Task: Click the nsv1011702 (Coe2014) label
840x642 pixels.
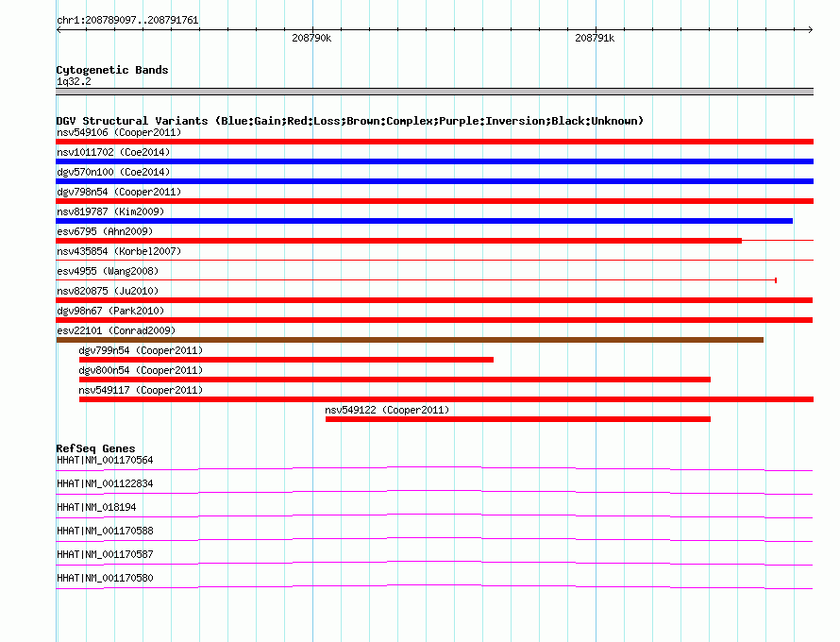Action: click(x=113, y=152)
